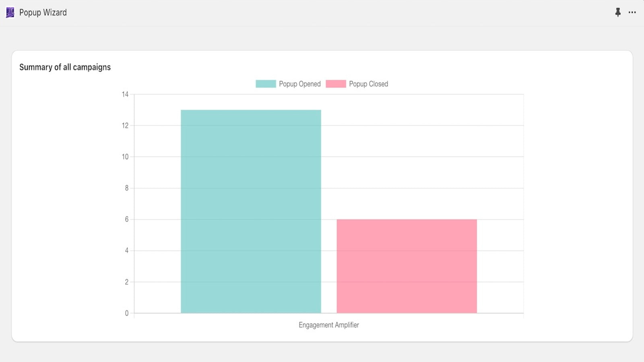Screen dimensions: 644x362
Task: Click the 0 value on y-axis
Action: pos(127,313)
